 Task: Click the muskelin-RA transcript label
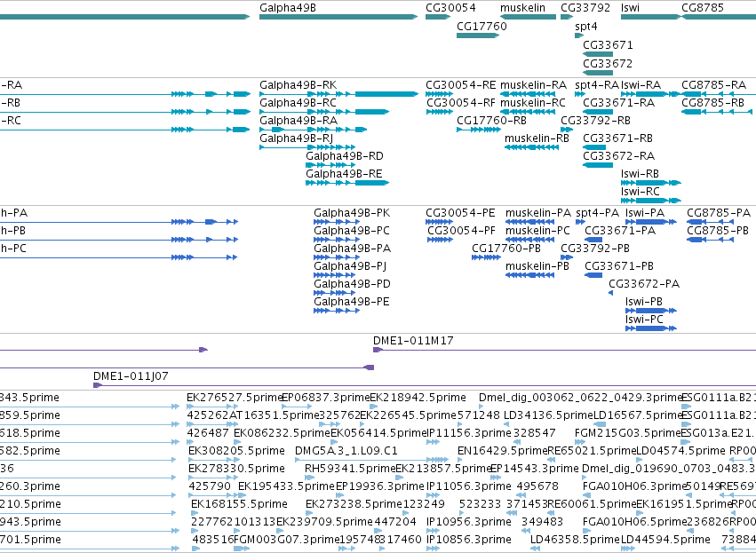[x=533, y=85]
